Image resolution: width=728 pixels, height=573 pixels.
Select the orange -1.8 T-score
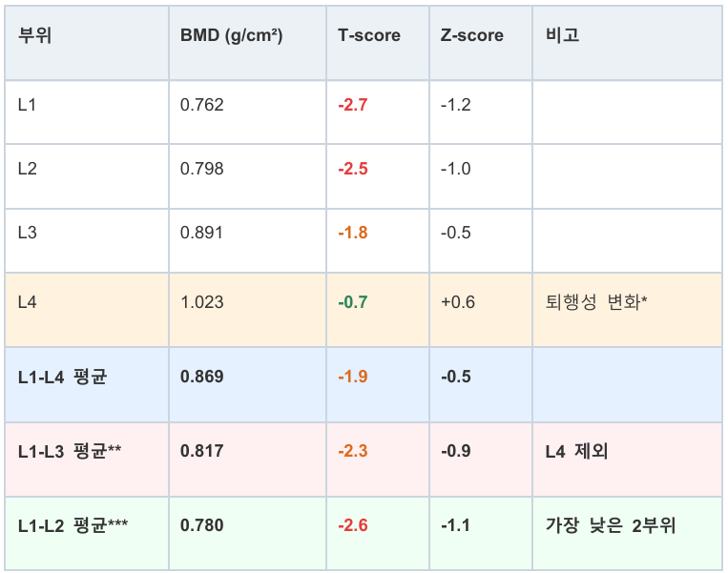[353, 233]
